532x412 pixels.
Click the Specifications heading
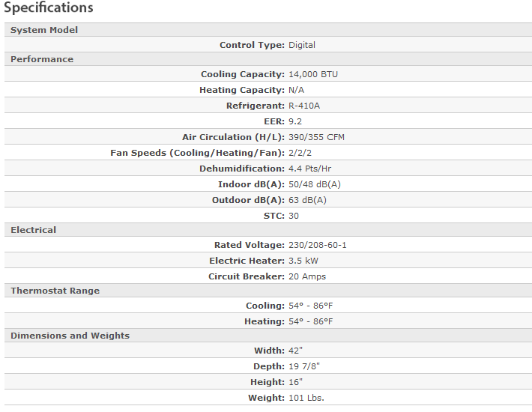pyautogui.click(x=49, y=8)
